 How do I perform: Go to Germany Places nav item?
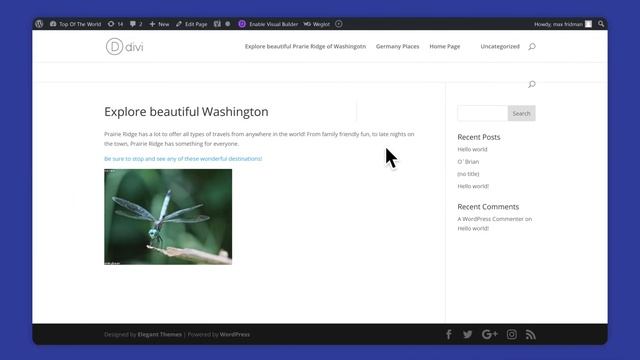click(398, 47)
